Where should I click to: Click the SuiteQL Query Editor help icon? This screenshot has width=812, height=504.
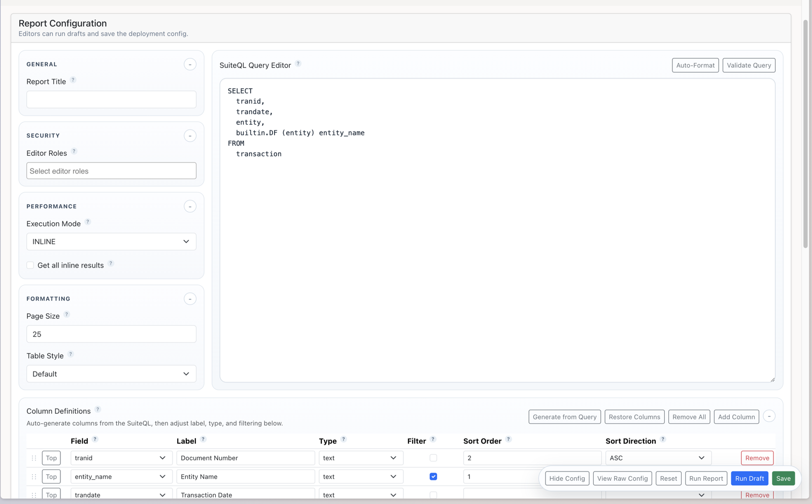pyautogui.click(x=298, y=64)
